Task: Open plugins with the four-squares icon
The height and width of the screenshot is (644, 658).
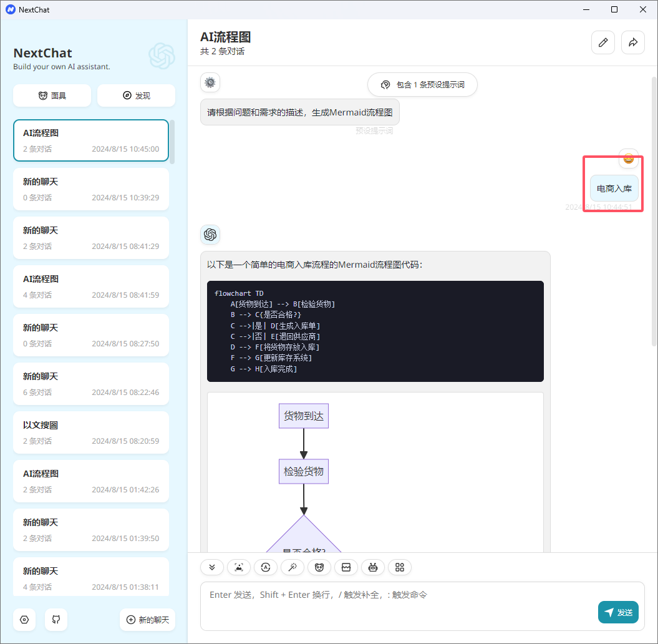Action: [400, 567]
